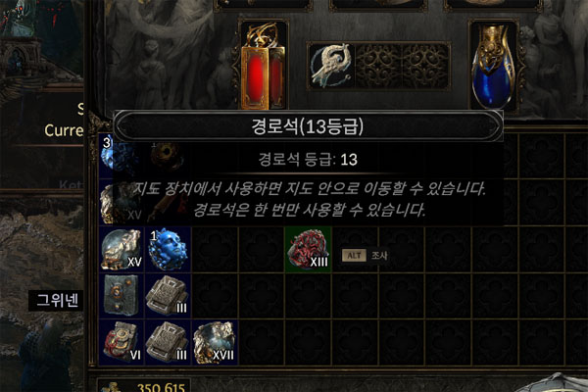Click the blue mana flask
This screenshot has width=588, height=392.
(493, 67)
